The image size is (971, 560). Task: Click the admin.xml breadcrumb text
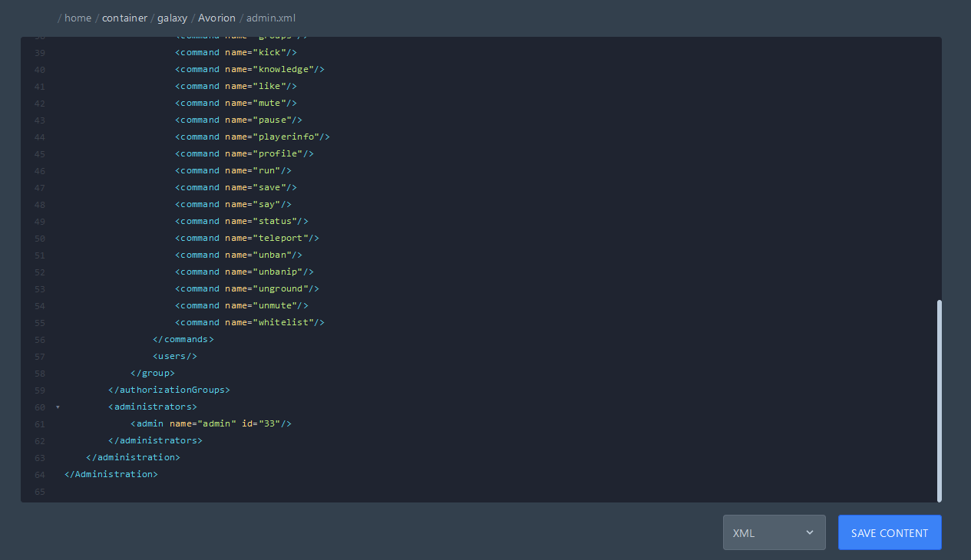point(270,18)
